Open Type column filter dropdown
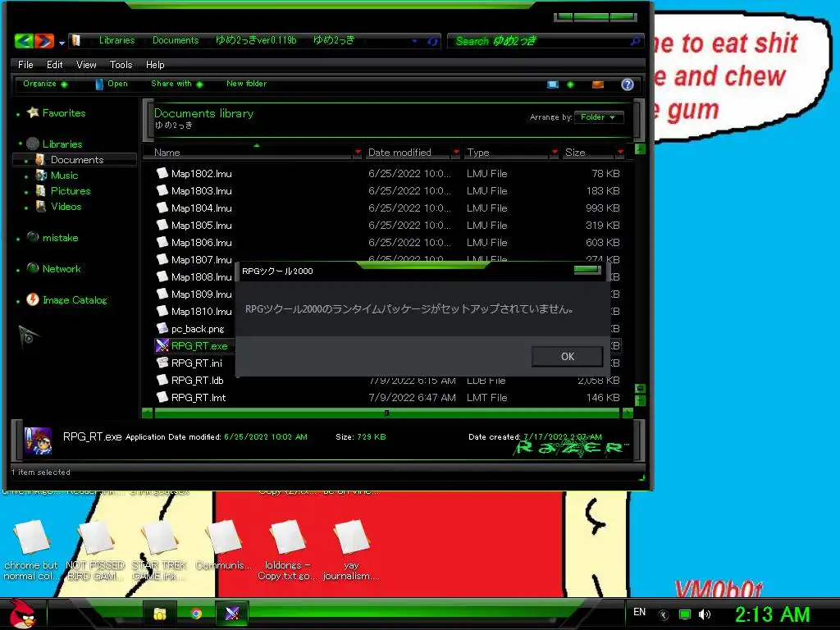 point(555,153)
